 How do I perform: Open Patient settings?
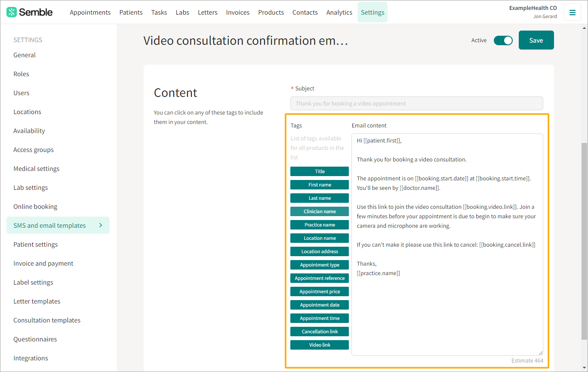pos(36,245)
